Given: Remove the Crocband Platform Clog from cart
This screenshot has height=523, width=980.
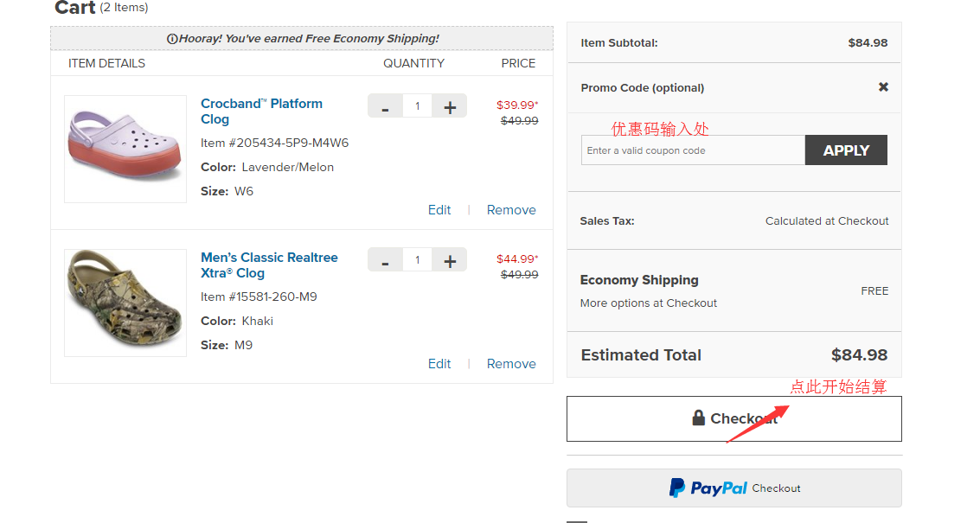Looking at the screenshot, I should coord(511,210).
